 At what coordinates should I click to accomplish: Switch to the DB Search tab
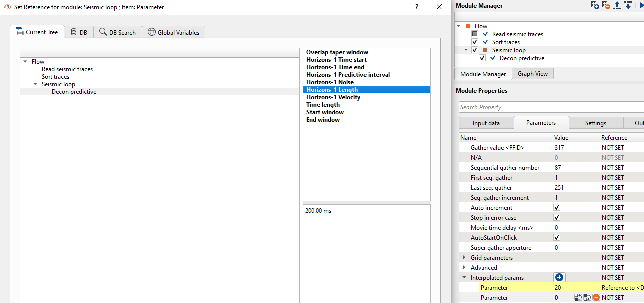tap(117, 32)
